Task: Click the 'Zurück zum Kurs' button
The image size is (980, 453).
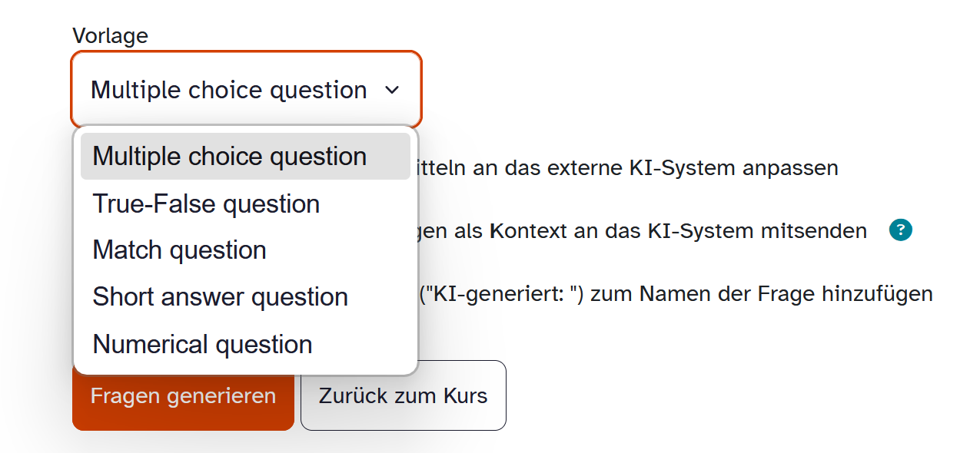Action: click(x=403, y=396)
